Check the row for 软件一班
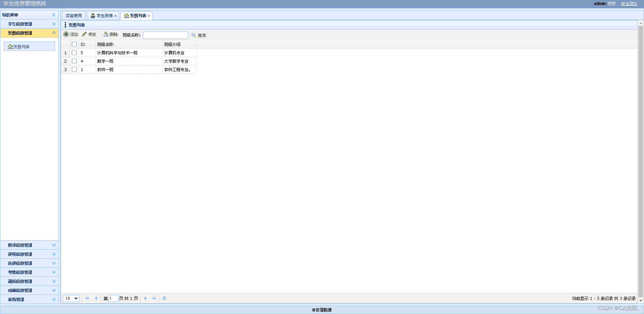 coord(74,69)
